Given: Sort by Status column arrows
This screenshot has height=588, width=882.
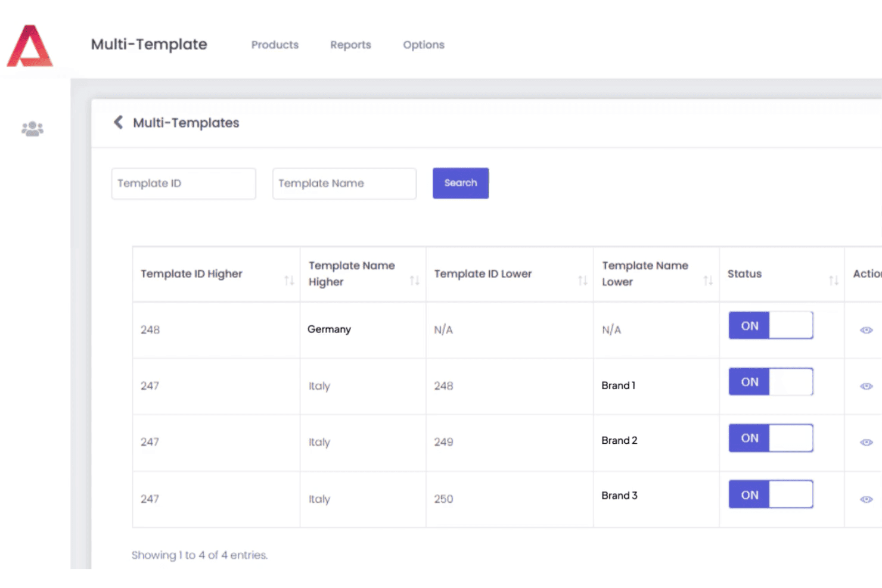Looking at the screenshot, I should point(834,280).
